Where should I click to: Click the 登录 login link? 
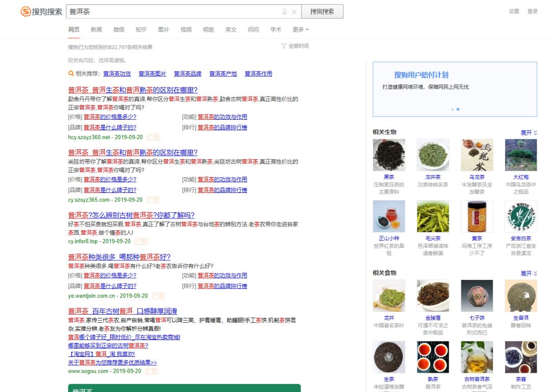pyautogui.click(x=532, y=11)
